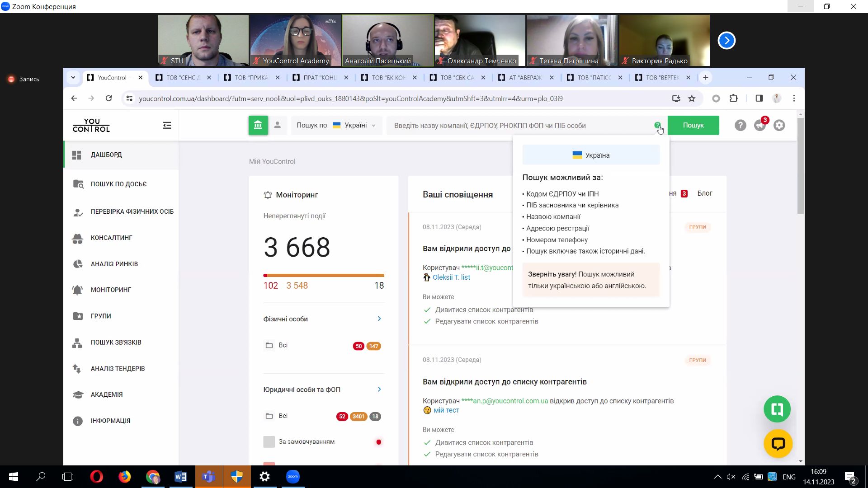This screenshot has width=868, height=488.
Task: Switch ENG keyboard language in tray
Action: [x=789, y=477]
